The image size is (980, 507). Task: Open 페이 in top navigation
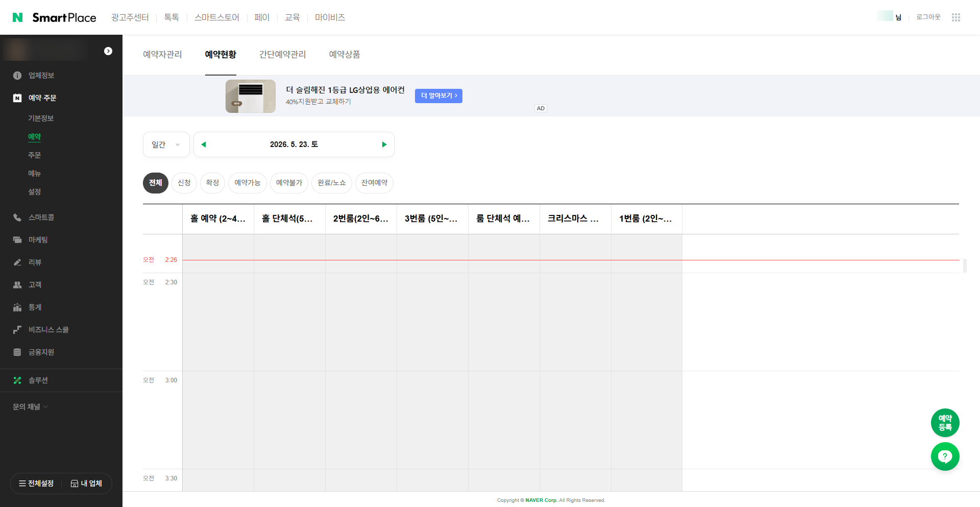pos(262,17)
